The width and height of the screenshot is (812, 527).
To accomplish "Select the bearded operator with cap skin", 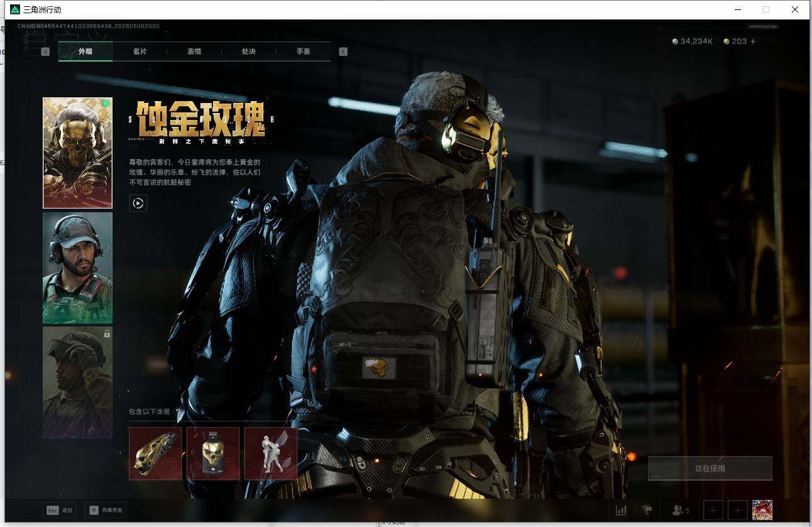I will pos(77,268).
